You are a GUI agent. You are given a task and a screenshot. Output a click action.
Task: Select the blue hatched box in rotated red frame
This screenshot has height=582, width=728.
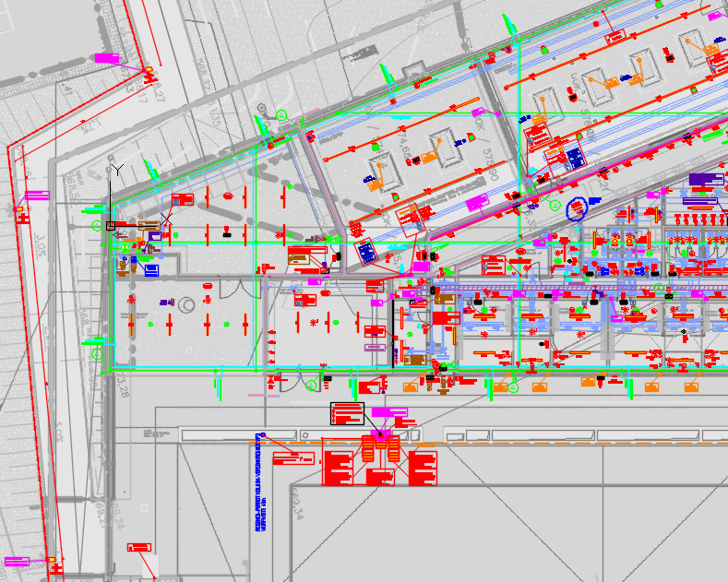[367, 253]
